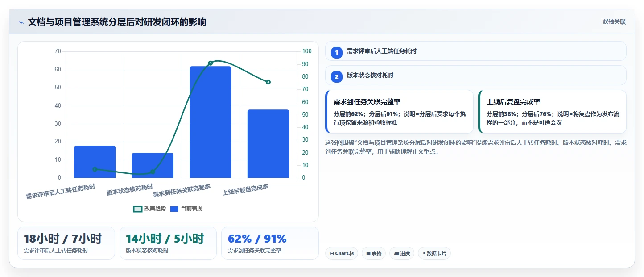Open the 需求到任务关联完整率 detail card
This screenshot has height=277, width=644.
point(399,112)
